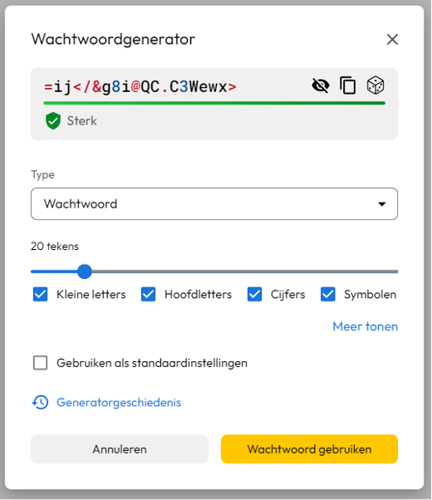Click the Sterk strength label
Image resolution: width=432 pixels, height=500 pixels.
(x=82, y=121)
